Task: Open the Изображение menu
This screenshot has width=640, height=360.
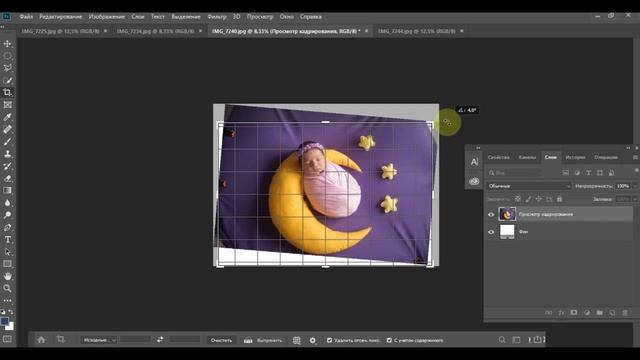Action: [107, 17]
